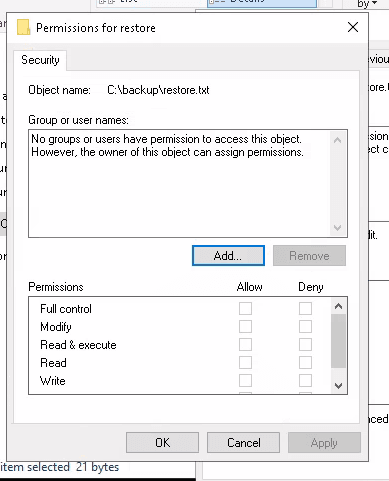Click group names list scroll down arrow
This screenshot has height=481, width=389.
point(337,228)
